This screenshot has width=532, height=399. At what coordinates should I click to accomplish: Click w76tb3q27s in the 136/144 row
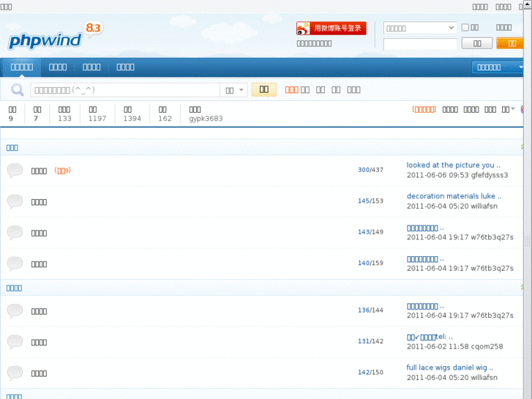point(492,316)
